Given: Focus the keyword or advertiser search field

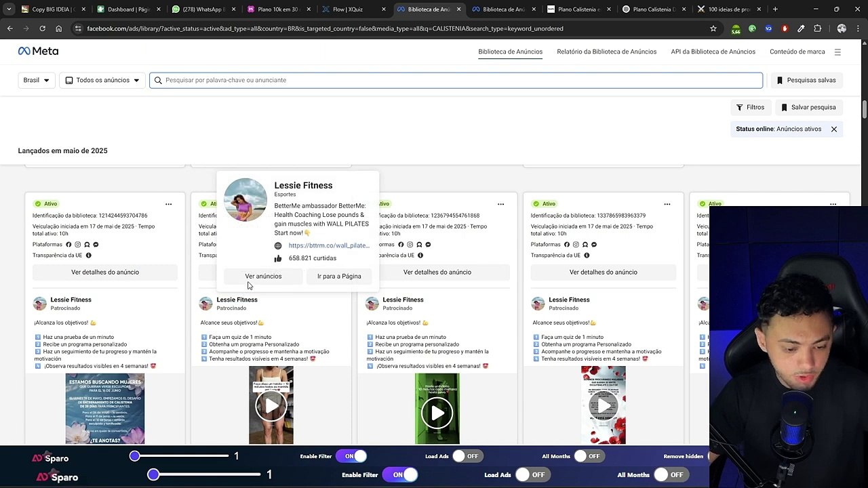Looking at the screenshot, I should pyautogui.click(x=456, y=80).
